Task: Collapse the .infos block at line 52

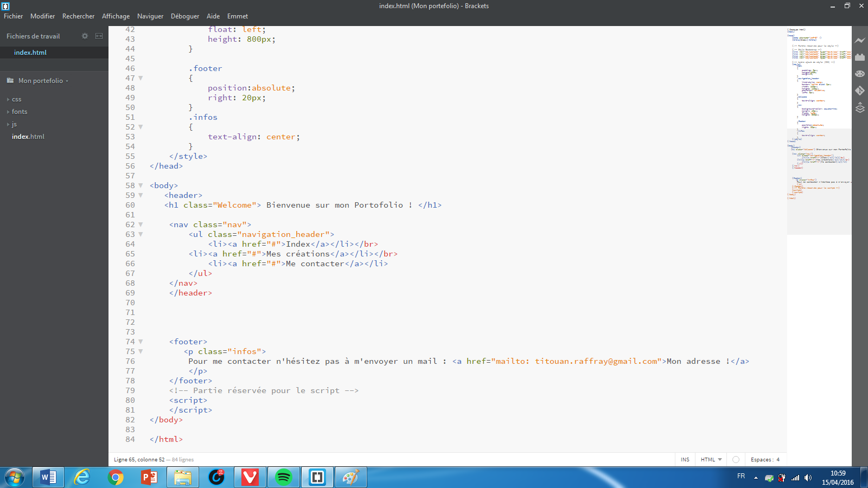Action: point(141,127)
